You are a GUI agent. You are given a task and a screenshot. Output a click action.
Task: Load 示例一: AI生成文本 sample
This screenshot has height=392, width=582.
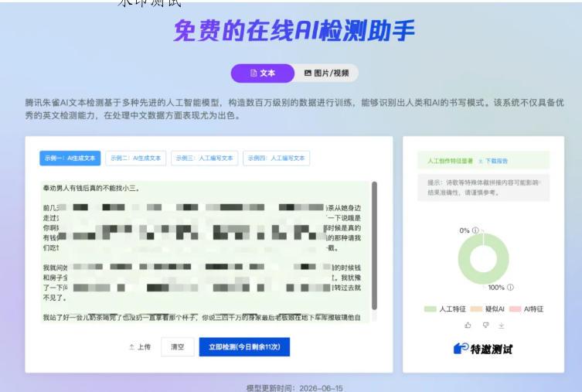[70, 159]
